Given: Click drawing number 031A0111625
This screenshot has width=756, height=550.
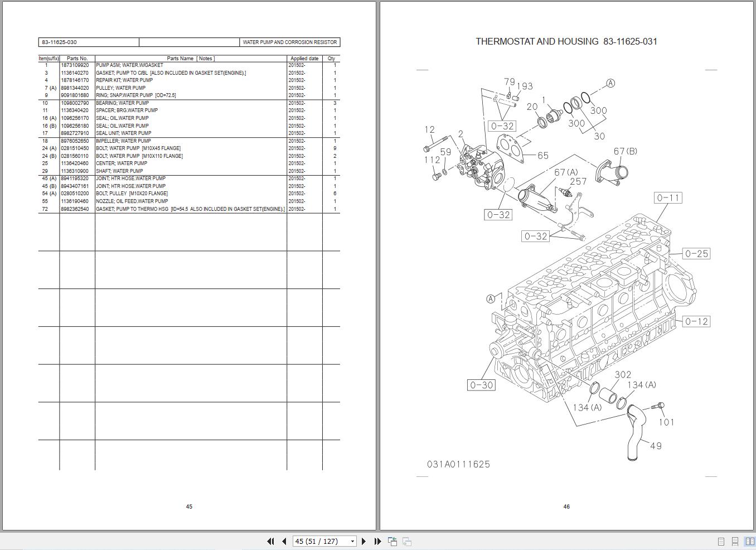Looking at the screenshot, I should pyautogui.click(x=459, y=464).
